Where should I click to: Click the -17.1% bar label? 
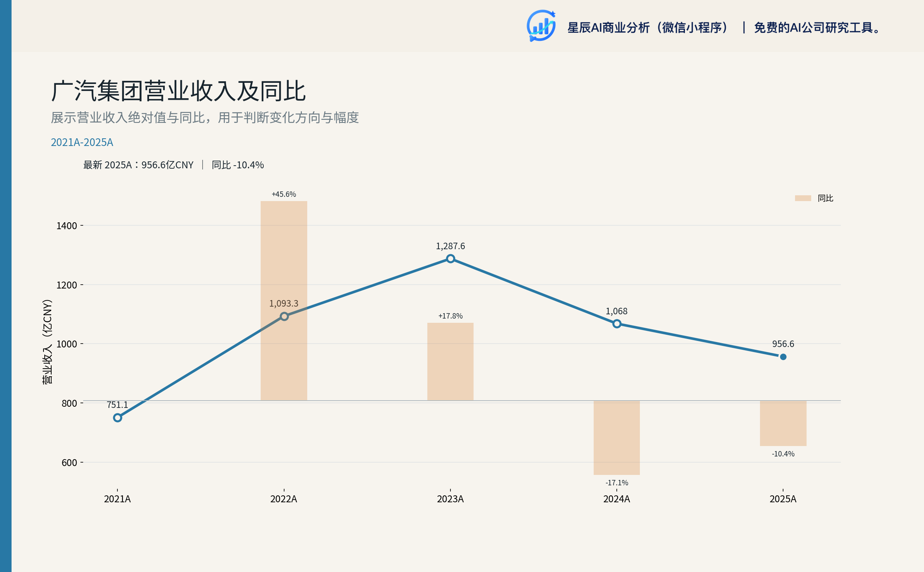617,483
